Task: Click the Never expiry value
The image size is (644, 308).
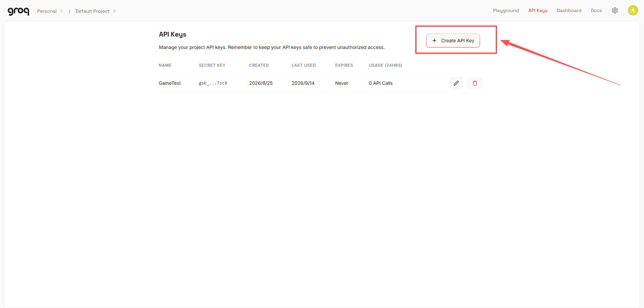Action: click(x=342, y=83)
